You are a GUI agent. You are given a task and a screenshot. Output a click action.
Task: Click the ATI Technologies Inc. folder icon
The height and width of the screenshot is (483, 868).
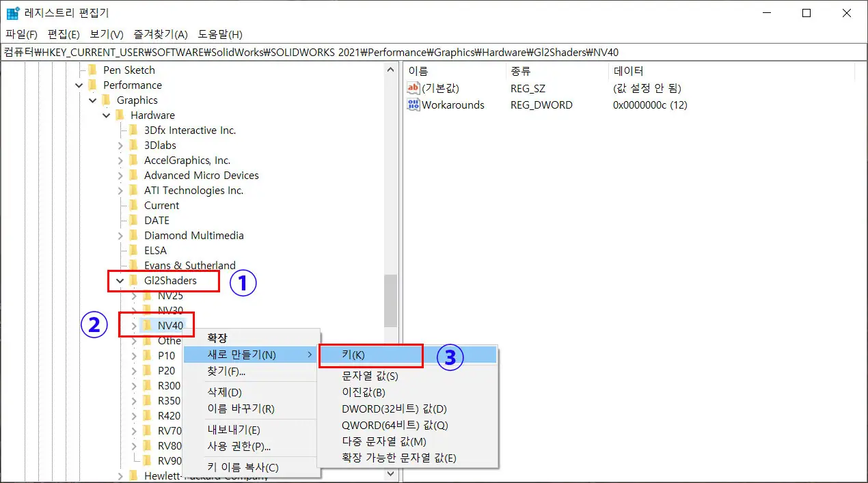133,190
